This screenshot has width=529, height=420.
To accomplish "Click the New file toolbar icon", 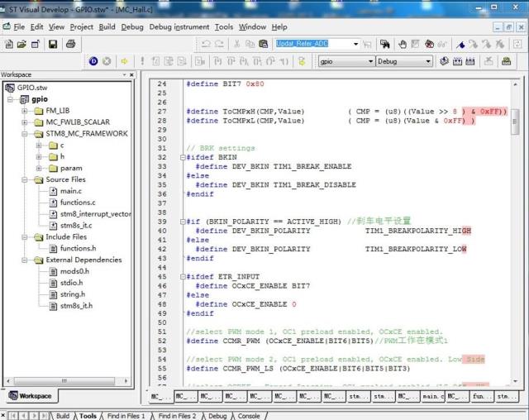I will coord(9,44).
